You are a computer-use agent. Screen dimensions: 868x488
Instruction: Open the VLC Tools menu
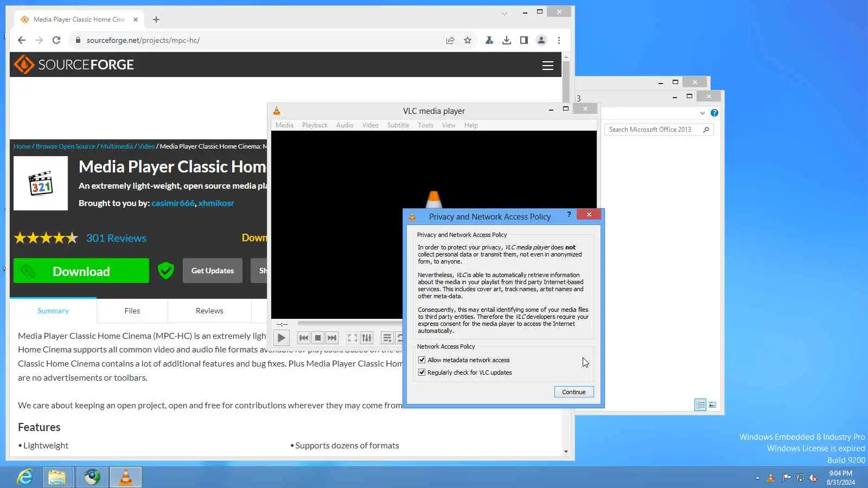(425, 125)
